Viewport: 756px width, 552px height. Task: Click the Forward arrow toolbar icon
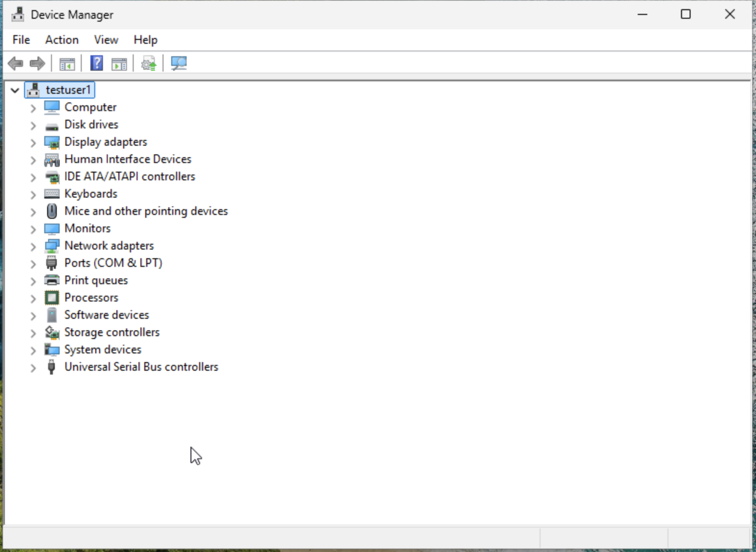click(37, 63)
